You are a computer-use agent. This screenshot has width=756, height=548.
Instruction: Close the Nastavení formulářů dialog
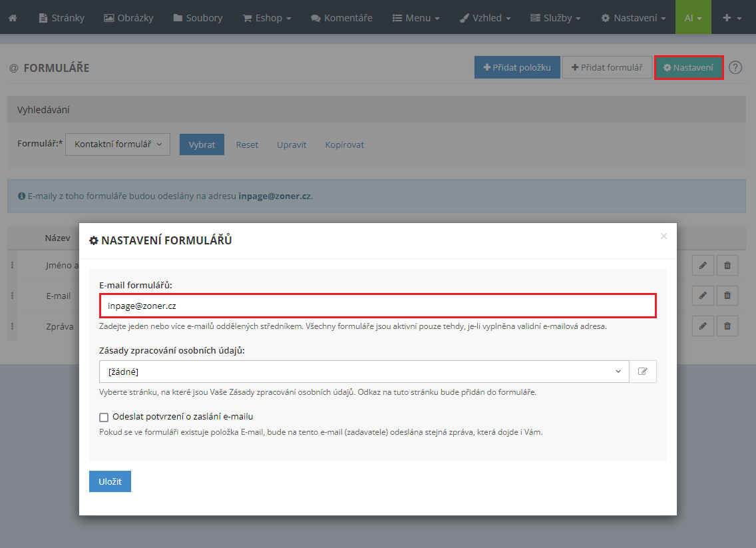pyautogui.click(x=663, y=236)
